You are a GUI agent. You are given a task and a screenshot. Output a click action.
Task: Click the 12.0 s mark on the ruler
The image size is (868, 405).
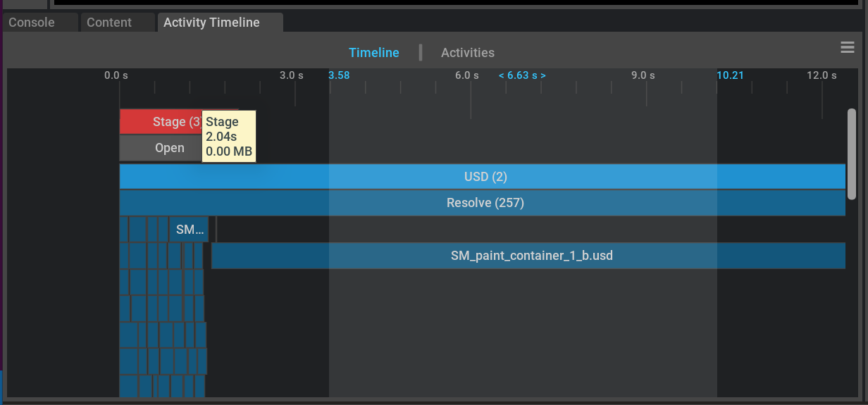click(821, 75)
